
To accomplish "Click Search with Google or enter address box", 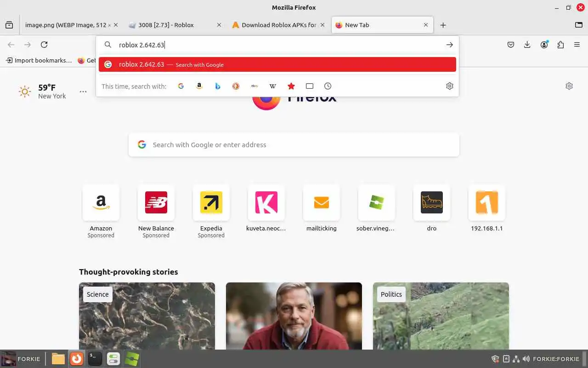I will pos(294,145).
